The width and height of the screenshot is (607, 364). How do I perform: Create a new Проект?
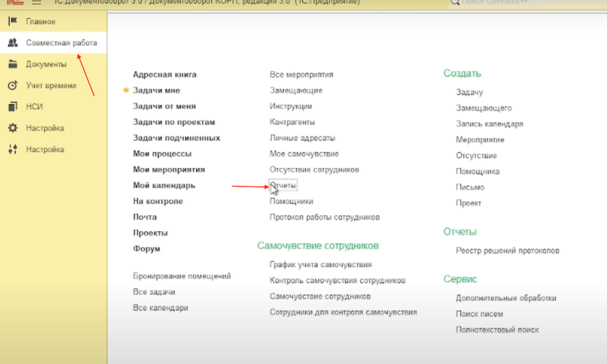(x=468, y=203)
